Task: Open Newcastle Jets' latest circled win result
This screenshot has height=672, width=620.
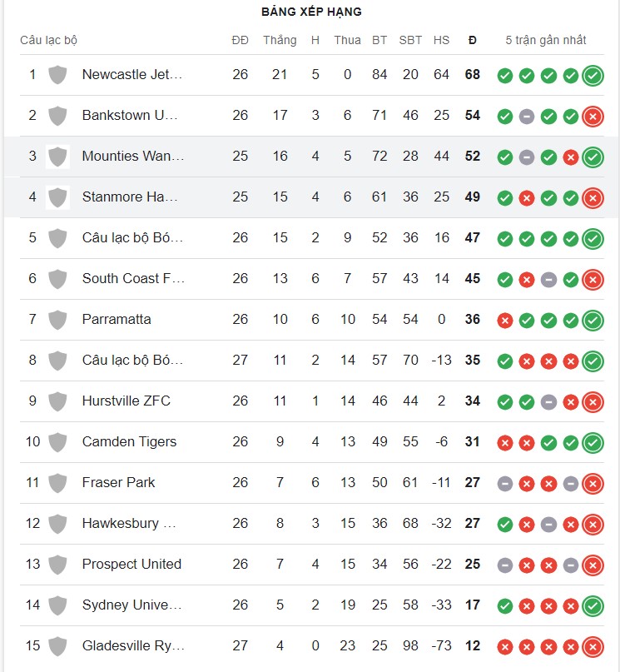Action: [593, 75]
